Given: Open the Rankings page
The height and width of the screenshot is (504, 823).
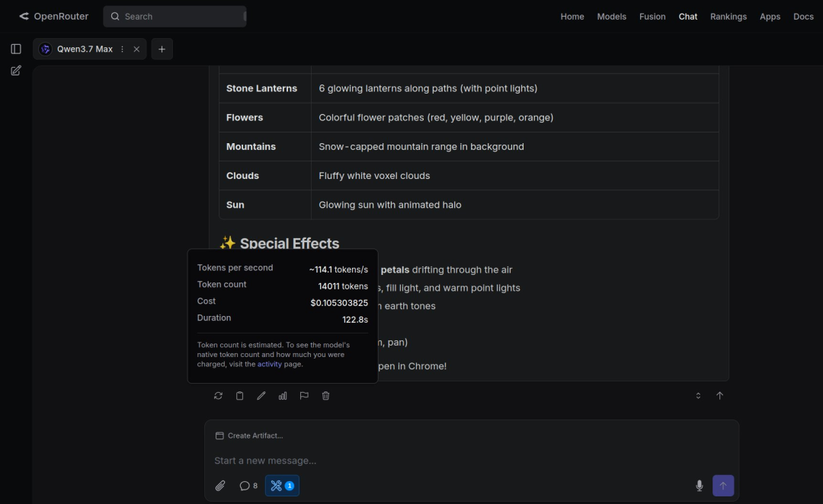Looking at the screenshot, I should 728,16.
